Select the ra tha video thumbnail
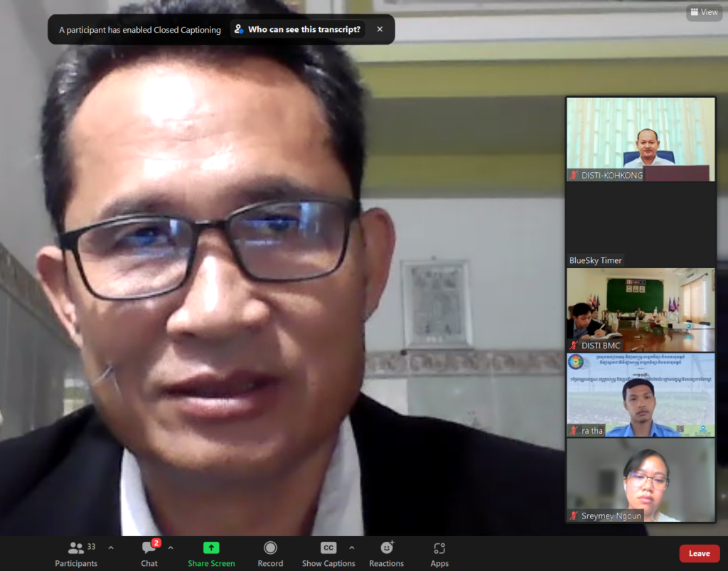The height and width of the screenshot is (571, 728). [x=641, y=393]
